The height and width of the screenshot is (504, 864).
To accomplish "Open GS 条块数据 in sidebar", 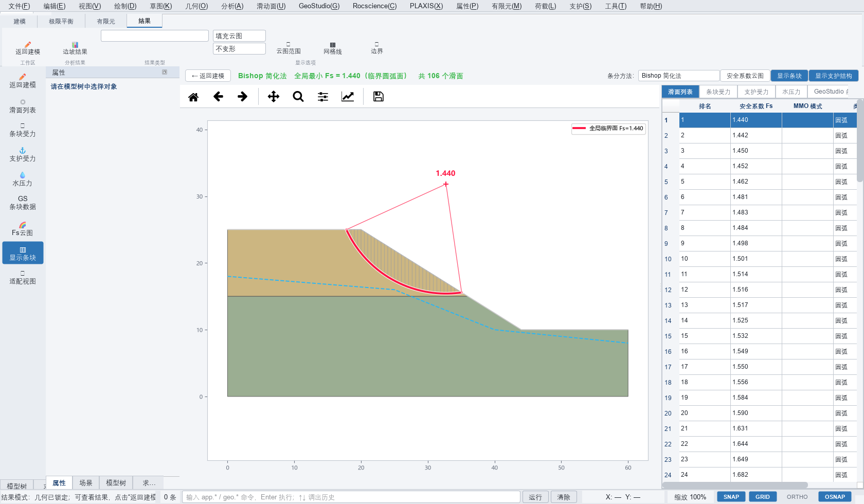I will coord(23,203).
